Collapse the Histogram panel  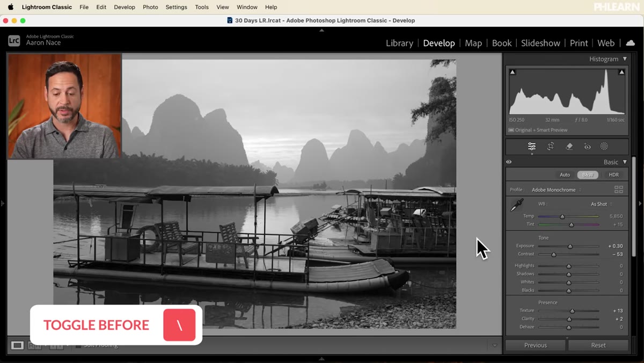[x=625, y=59]
